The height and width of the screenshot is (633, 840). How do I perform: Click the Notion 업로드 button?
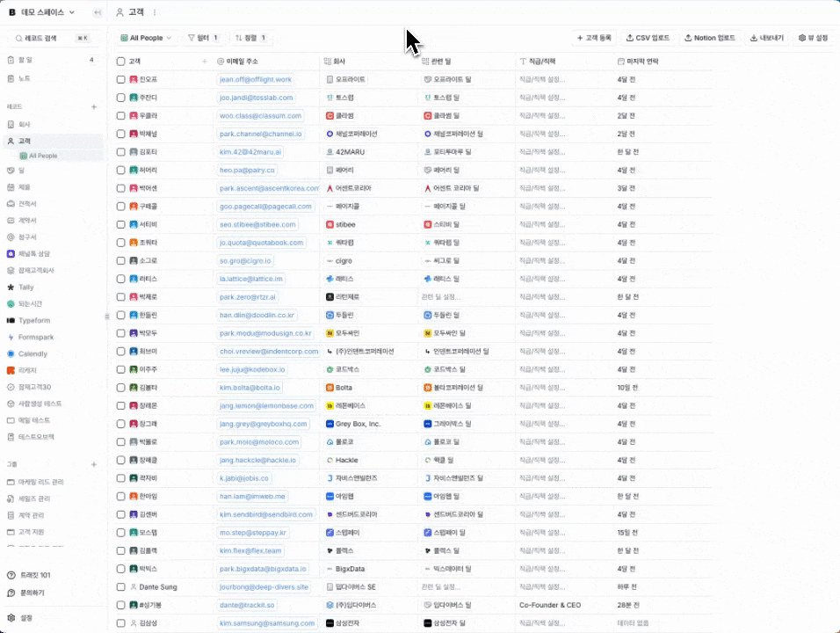(x=710, y=38)
